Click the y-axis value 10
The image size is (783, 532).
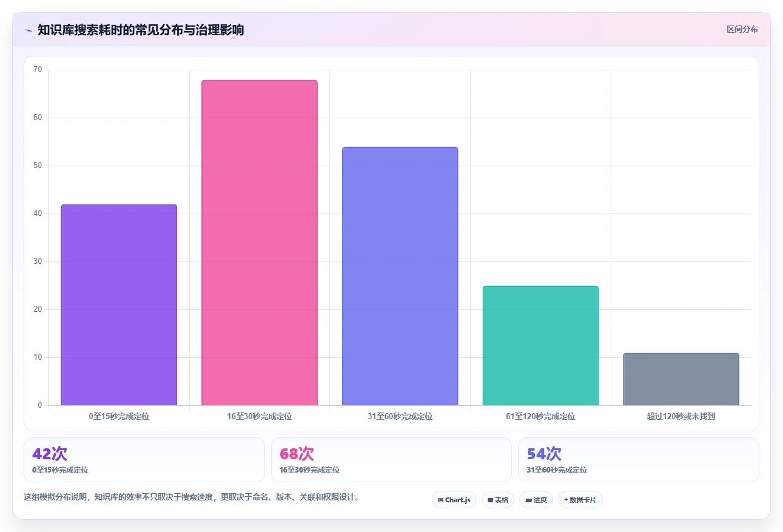tap(38, 357)
